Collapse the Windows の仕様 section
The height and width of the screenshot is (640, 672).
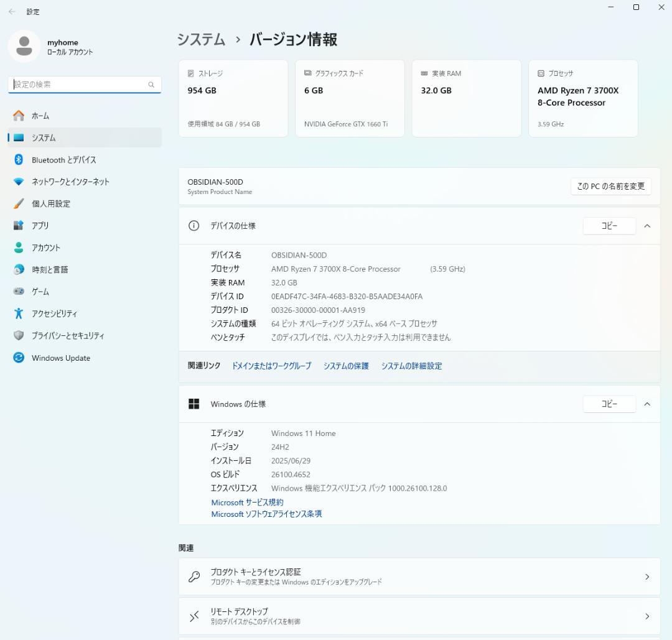click(x=647, y=404)
